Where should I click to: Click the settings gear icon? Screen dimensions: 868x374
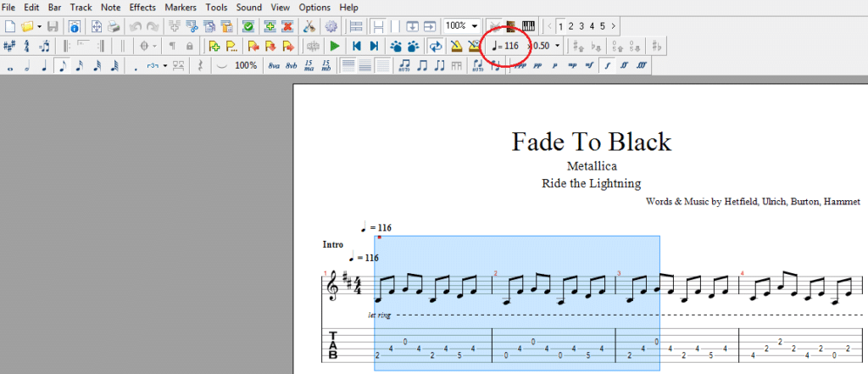[x=331, y=26]
